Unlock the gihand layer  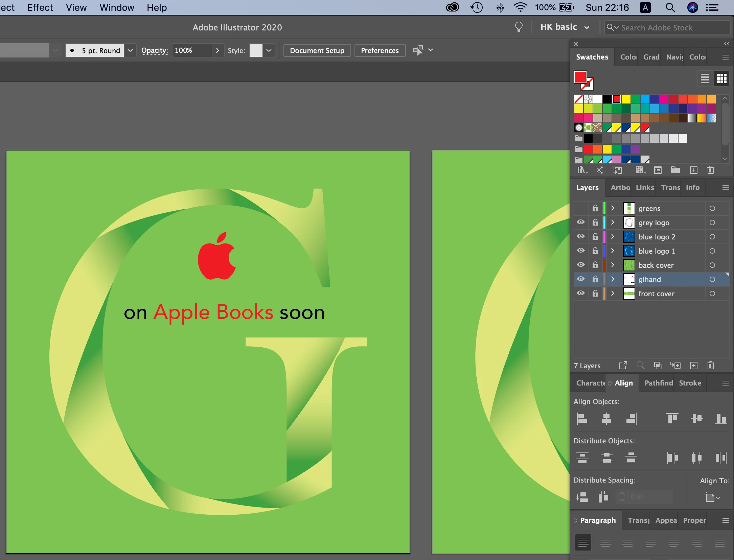click(595, 279)
